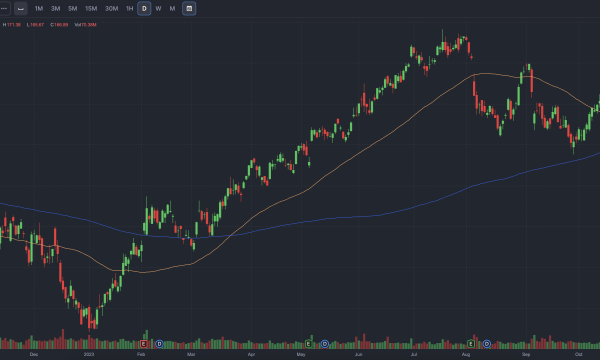The width and height of the screenshot is (600, 360).
Task: Select the 1H hourly interval
Action: (130, 8)
